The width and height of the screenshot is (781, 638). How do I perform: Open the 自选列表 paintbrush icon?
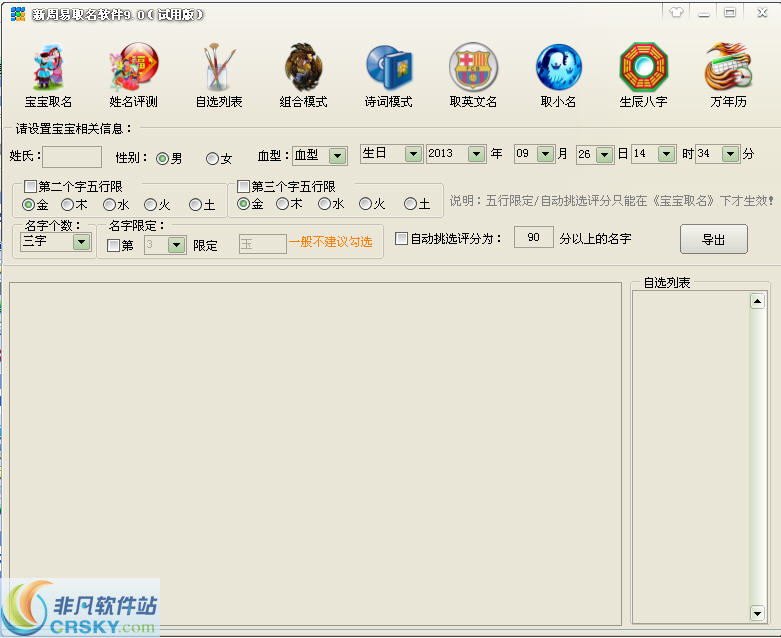click(x=218, y=68)
